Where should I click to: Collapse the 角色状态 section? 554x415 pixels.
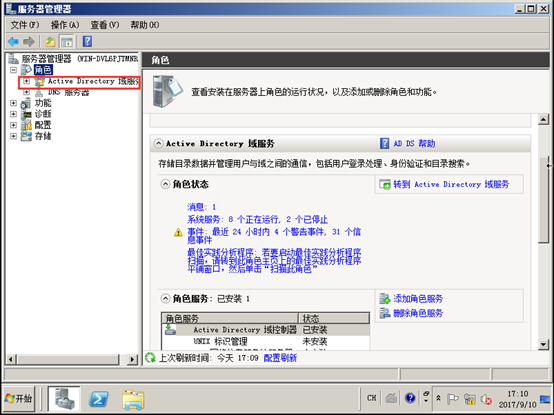[x=165, y=184]
